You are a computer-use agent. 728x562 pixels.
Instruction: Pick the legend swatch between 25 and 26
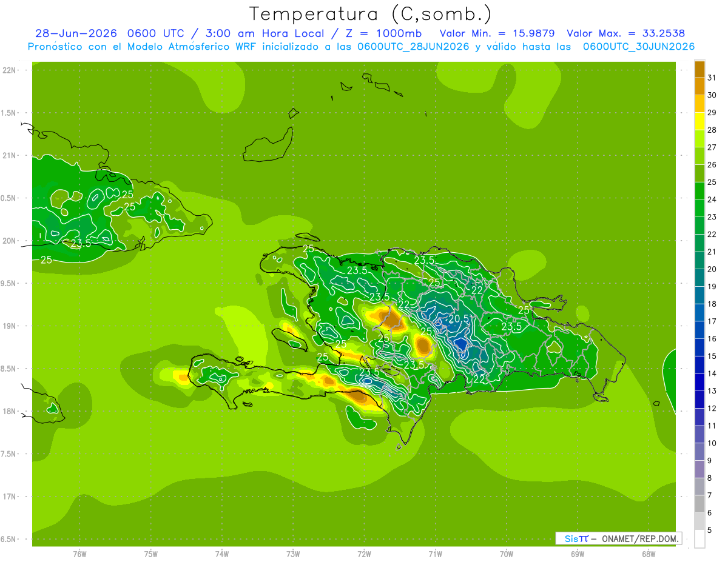pos(699,174)
